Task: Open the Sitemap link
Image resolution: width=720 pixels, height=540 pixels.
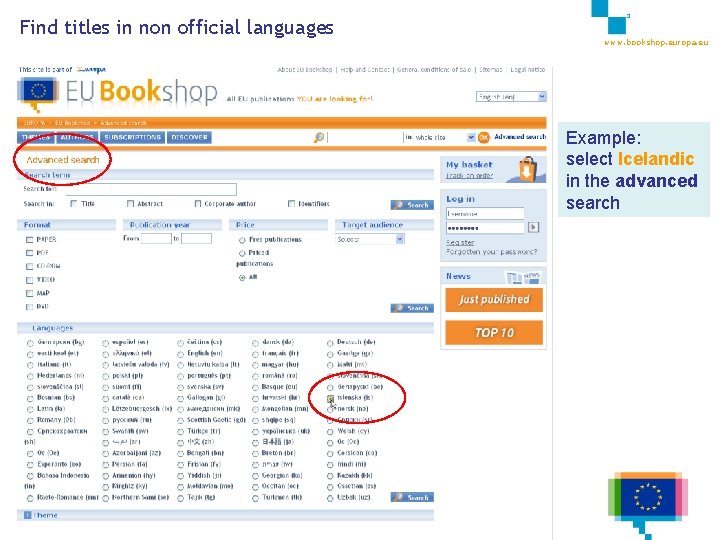Action: point(491,70)
